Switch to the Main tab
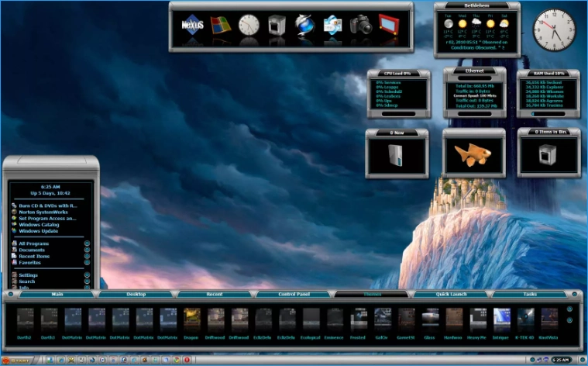The width and height of the screenshot is (588, 366). pyautogui.click(x=57, y=295)
